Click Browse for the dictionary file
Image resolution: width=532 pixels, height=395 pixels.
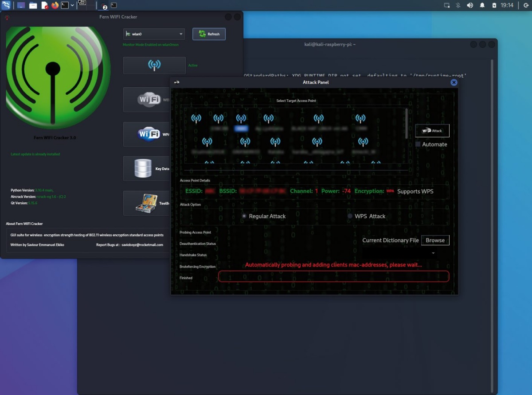pos(435,240)
